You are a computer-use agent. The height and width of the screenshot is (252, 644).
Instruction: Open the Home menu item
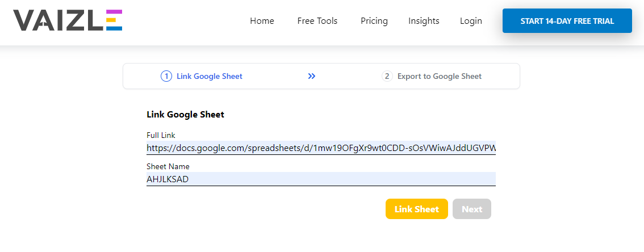tap(262, 21)
